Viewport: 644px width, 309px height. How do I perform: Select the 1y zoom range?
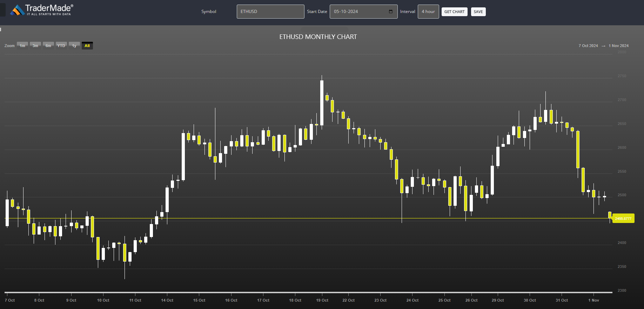[74, 46]
